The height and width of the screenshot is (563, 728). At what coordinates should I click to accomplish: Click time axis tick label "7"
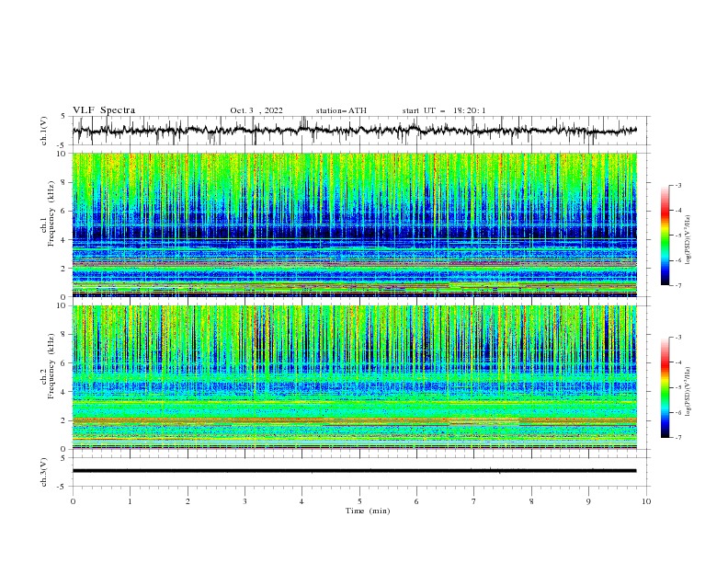coord(474,501)
